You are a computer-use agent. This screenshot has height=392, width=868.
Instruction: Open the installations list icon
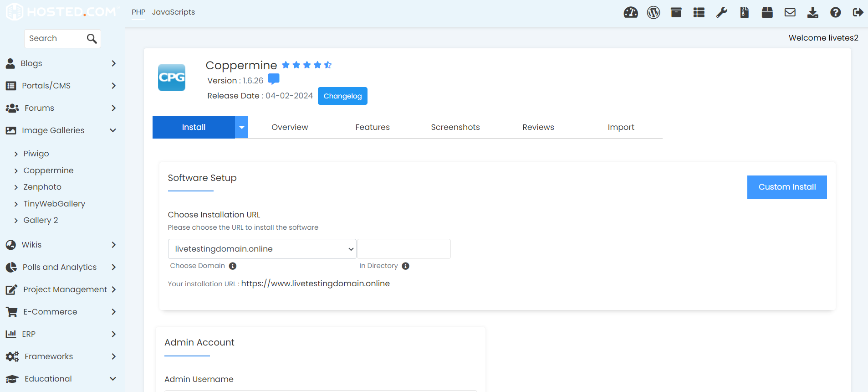pos(699,12)
